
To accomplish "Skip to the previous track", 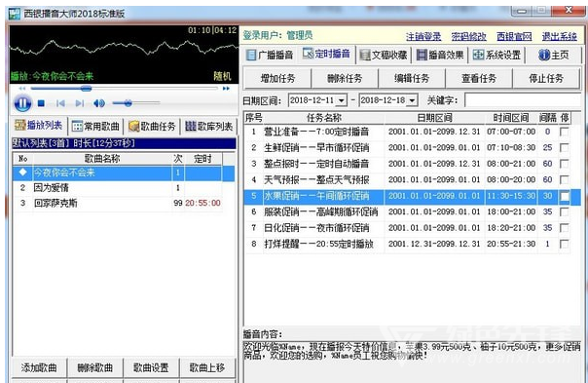I will click(x=60, y=103).
